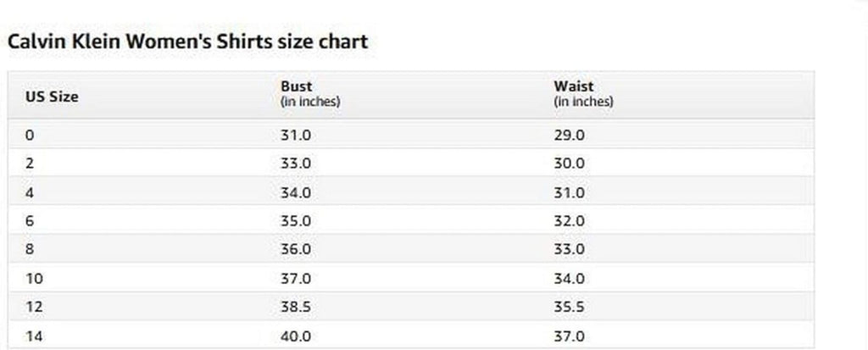
Task: Pick US size 12 row label
Action: point(33,308)
